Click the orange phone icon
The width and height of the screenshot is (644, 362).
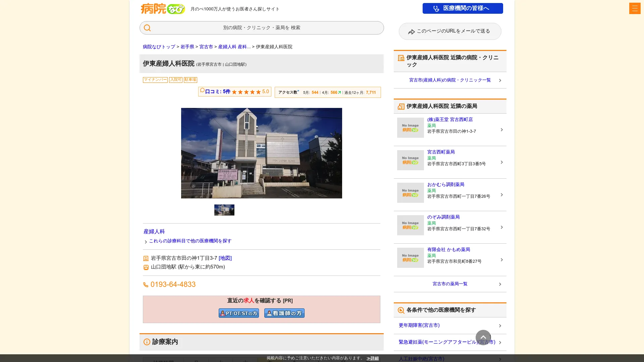coord(146,285)
